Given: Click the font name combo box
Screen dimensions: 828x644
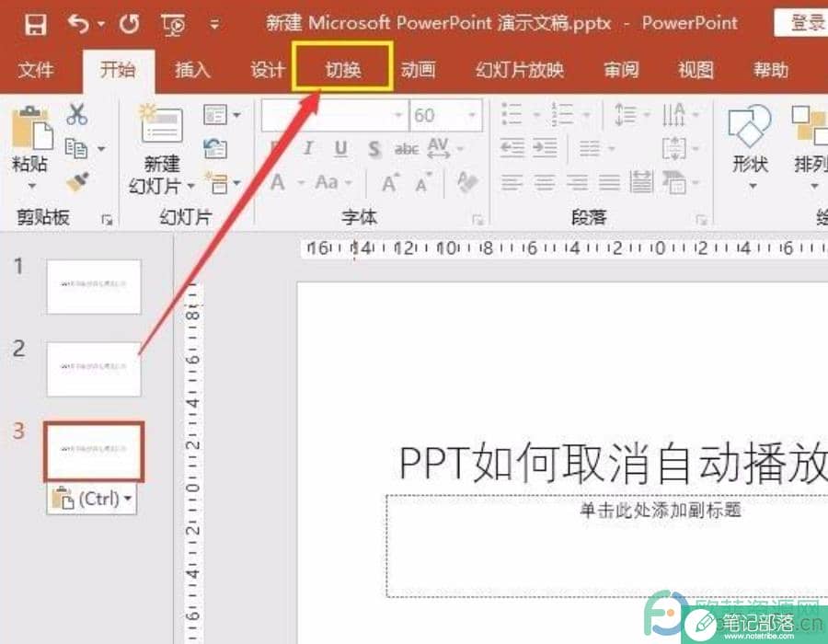Looking at the screenshot, I should [335, 115].
